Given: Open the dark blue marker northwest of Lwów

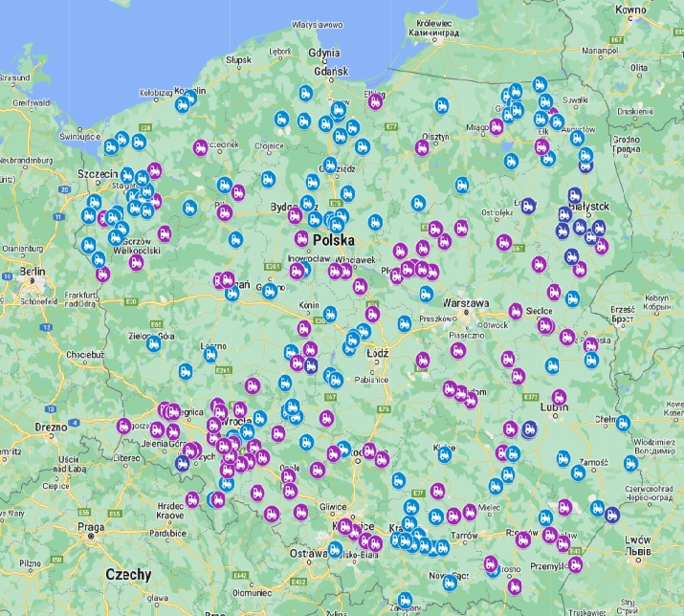Looking at the screenshot, I should tap(611, 514).
